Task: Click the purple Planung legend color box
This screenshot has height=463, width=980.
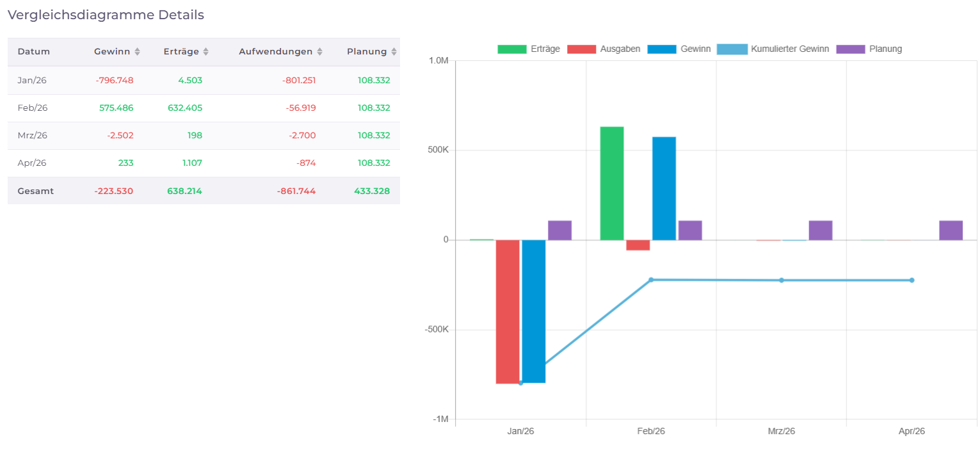Action: click(x=851, y=49)
